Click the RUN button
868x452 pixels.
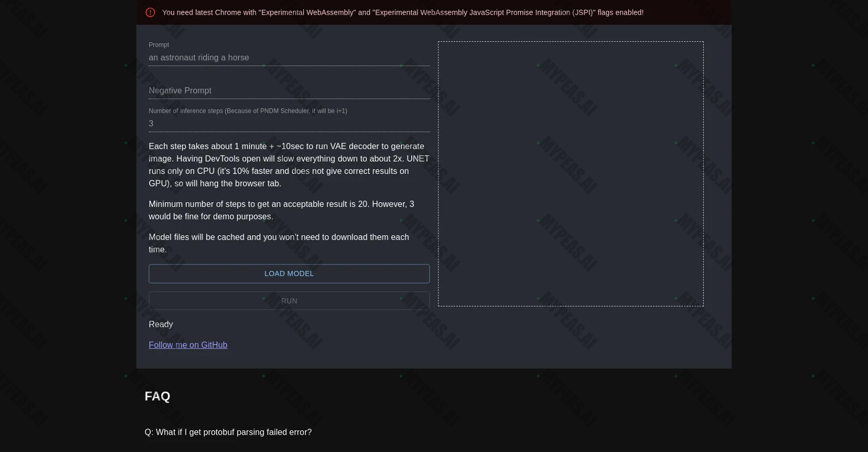289,301
